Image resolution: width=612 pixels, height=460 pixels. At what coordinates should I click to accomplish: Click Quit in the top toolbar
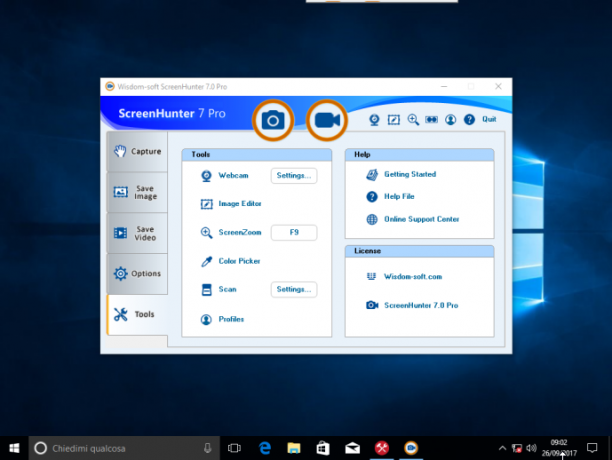(489, 119)
